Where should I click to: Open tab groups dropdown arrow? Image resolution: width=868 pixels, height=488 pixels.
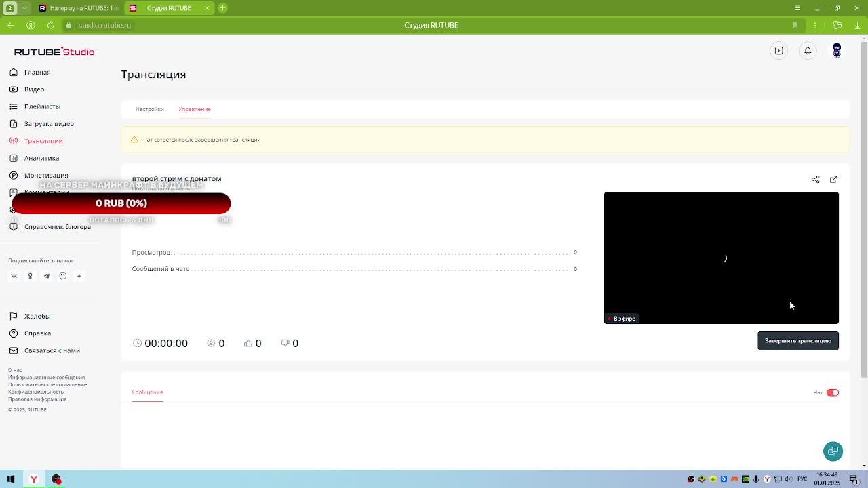click(24, 8)
